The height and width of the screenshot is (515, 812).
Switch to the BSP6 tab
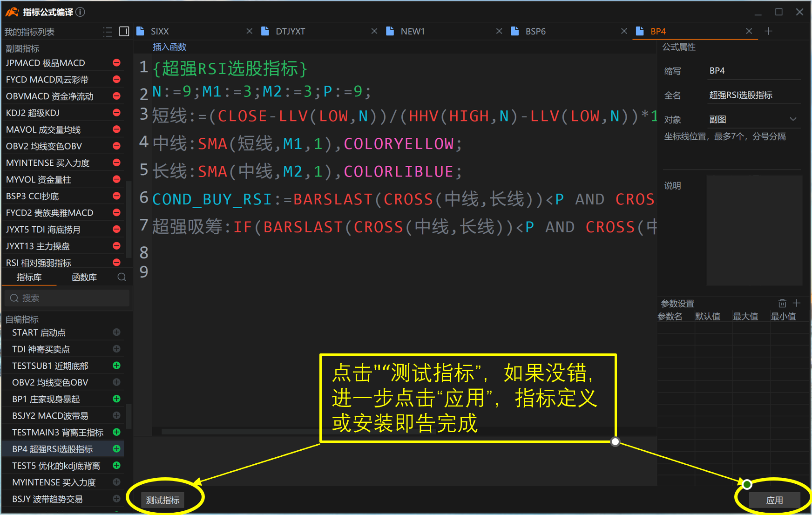click(x=535, y=31)
